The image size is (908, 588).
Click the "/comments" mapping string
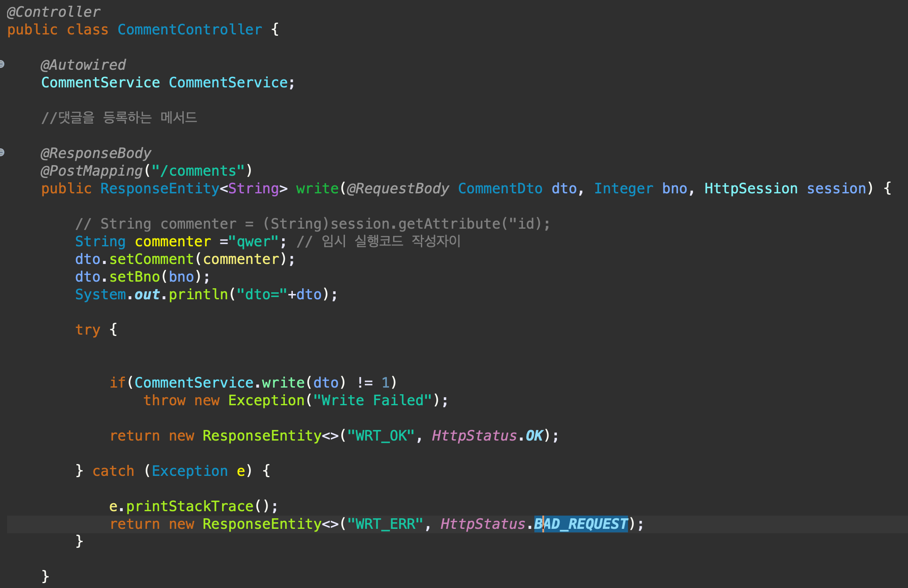pos(198,171)
